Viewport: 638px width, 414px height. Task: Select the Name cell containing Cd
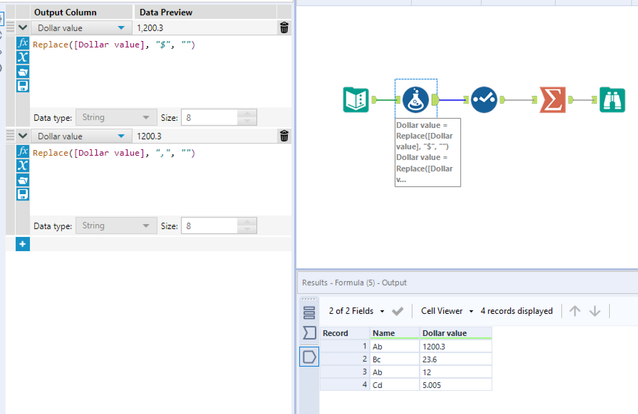(395, 385)
